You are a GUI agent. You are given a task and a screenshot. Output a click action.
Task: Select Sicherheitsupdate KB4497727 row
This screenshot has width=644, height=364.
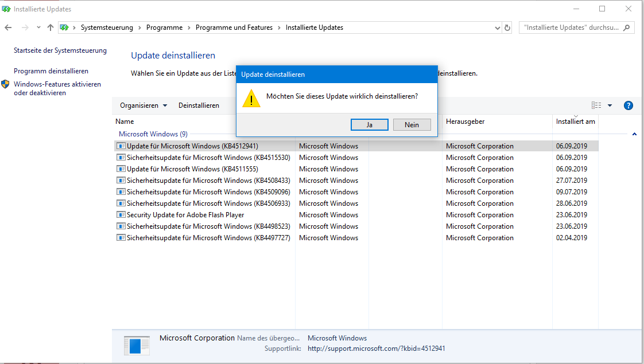coord(356,238)
